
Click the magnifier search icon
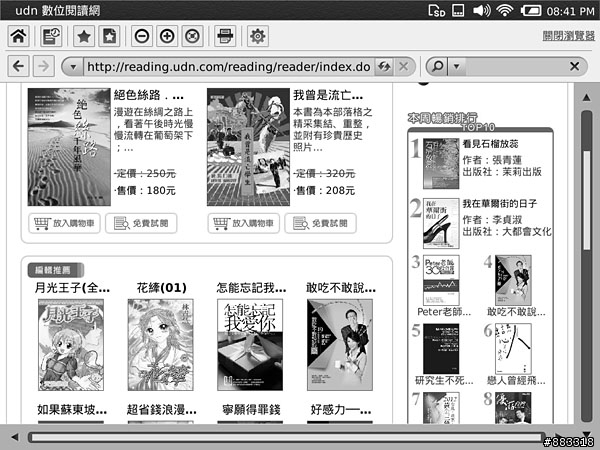coord(437,66)
